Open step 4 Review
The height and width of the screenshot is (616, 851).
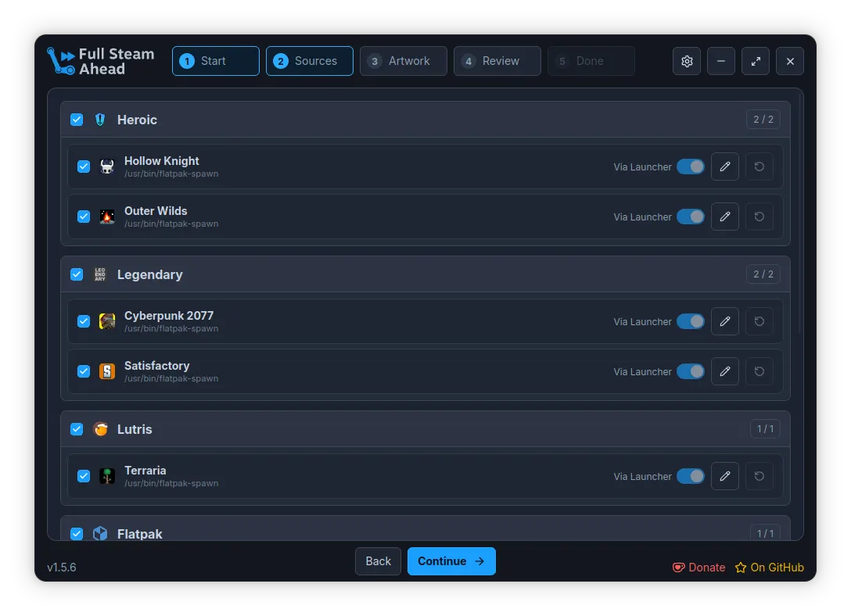click(x=497, y=61)
